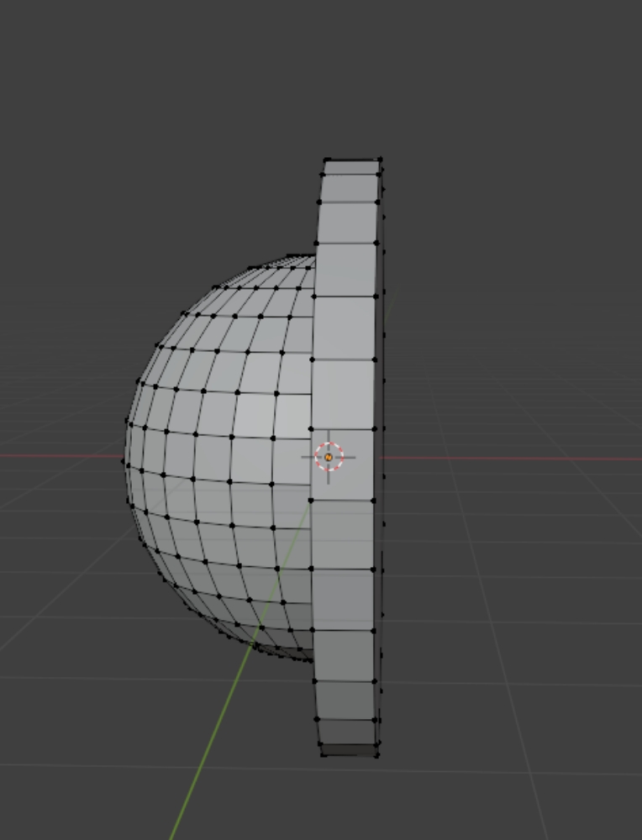Select the top-right corner vertex of the rim
The width and height of the screenshot is (642, 840).
click(x=380, y=159)
